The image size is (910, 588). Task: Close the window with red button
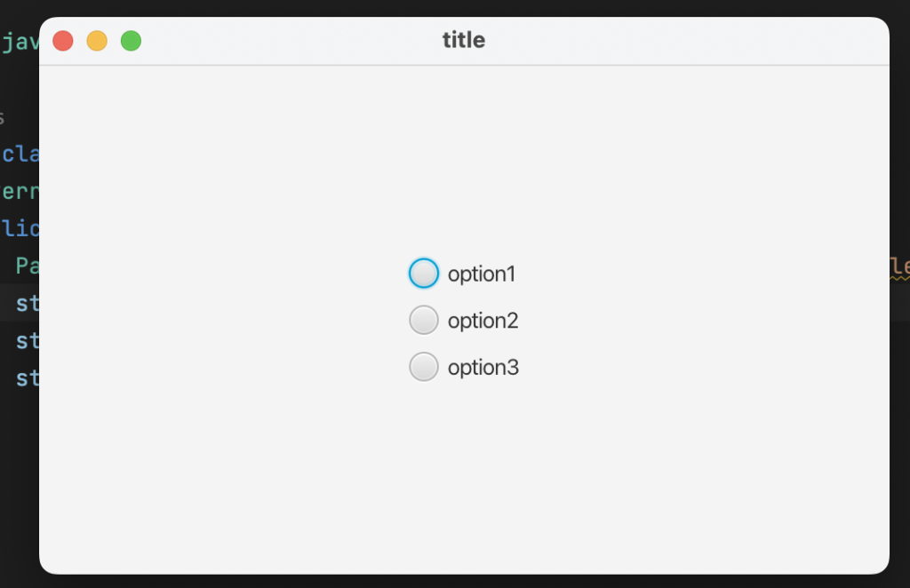pos(63,41)
